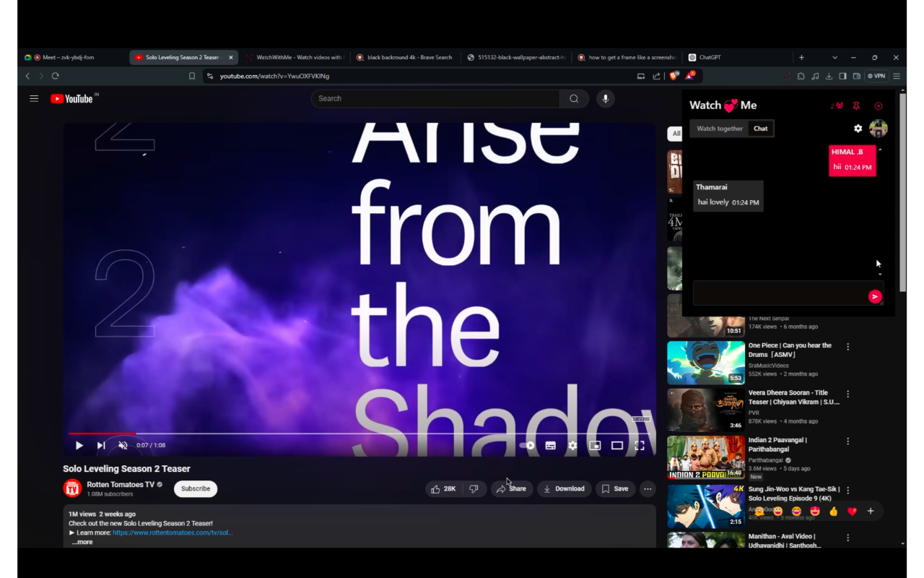The image size is (924, 578).
Task: Open more actions beside the Save button
Action: point(648,489)
